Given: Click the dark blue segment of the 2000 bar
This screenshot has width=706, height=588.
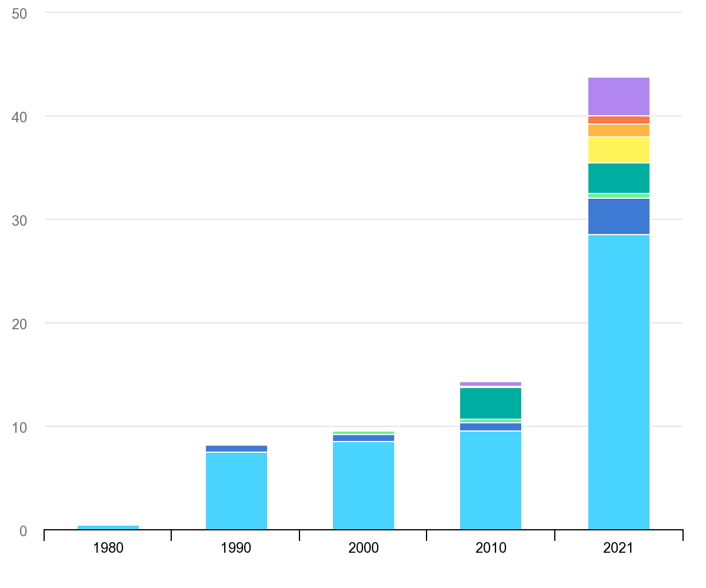Looking at the screenshot, I should (x=363, y=438).
